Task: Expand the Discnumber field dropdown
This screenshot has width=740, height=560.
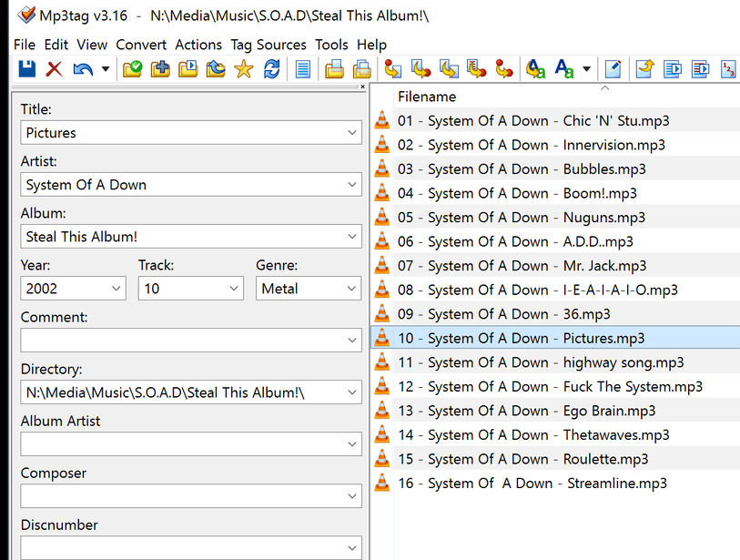Action: click(x=351, y=548)
